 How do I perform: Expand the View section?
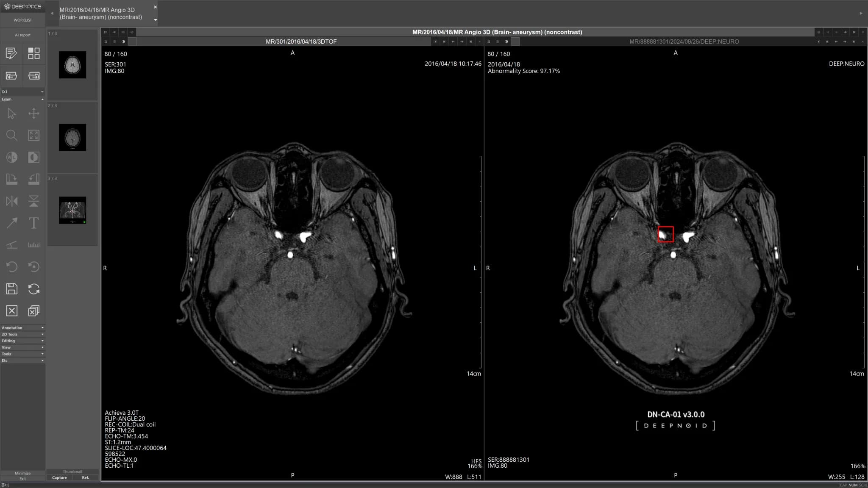[x=22, y=347]
